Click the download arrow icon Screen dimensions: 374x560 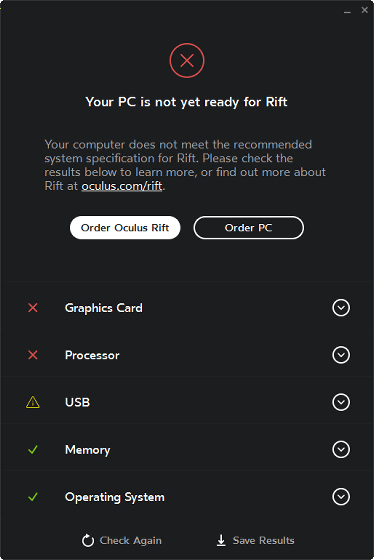pyautogui.click(x=221, y=540)
